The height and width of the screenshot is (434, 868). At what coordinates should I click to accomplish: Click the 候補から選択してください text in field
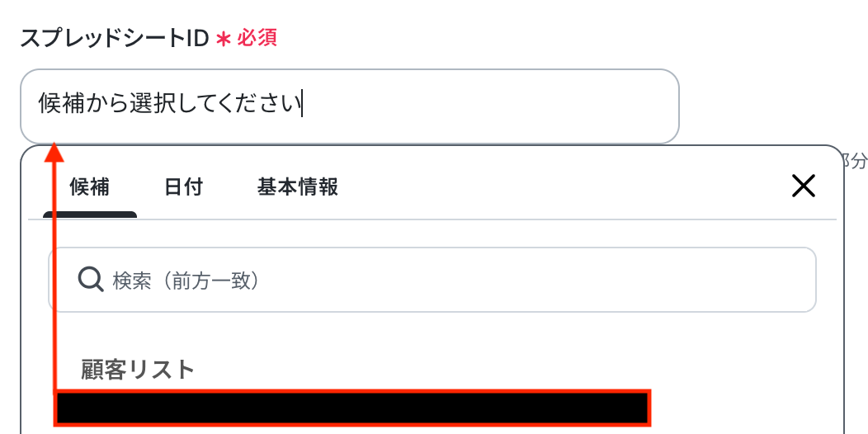click(x=169, y=105)
